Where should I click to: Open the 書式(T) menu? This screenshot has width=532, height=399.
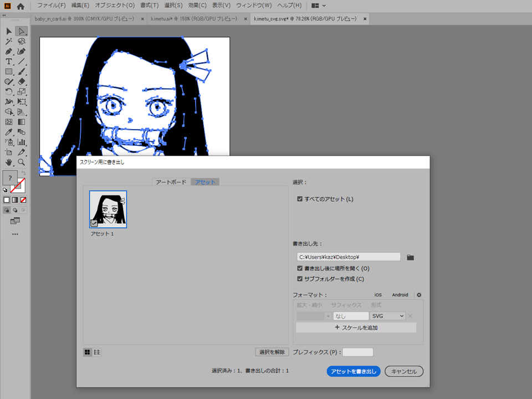149,6
